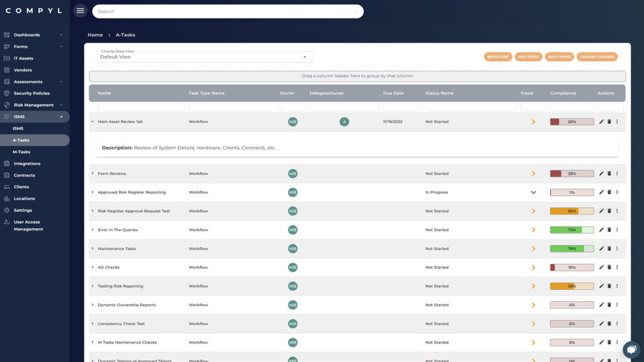Click the COMPYL logo
This screenshot has height=362, width=644.
(34, 11)
